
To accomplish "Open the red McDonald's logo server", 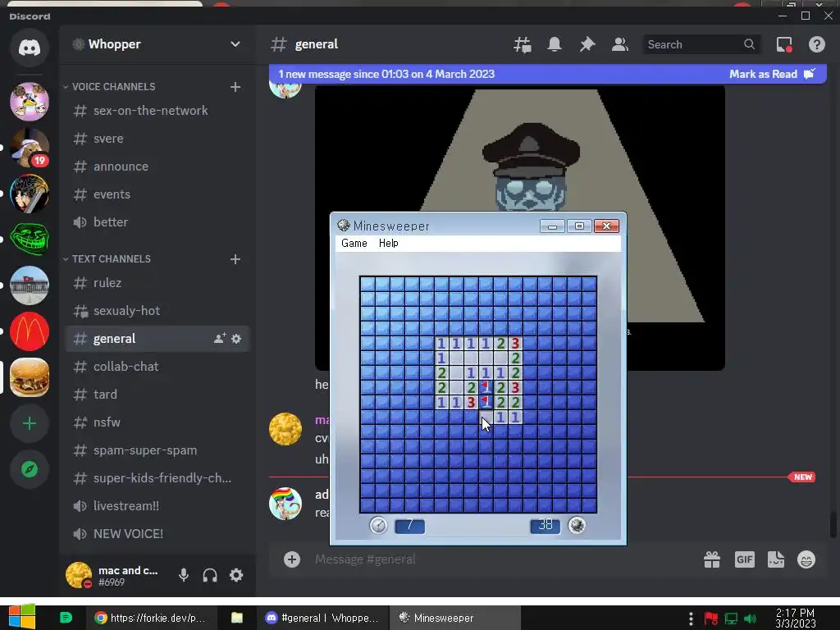I will point(30,331).
